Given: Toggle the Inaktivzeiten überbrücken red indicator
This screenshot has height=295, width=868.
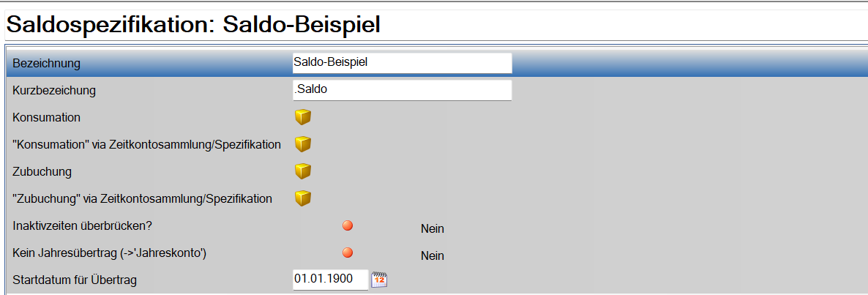Looking at the screenshot, I should pos(348,225).
